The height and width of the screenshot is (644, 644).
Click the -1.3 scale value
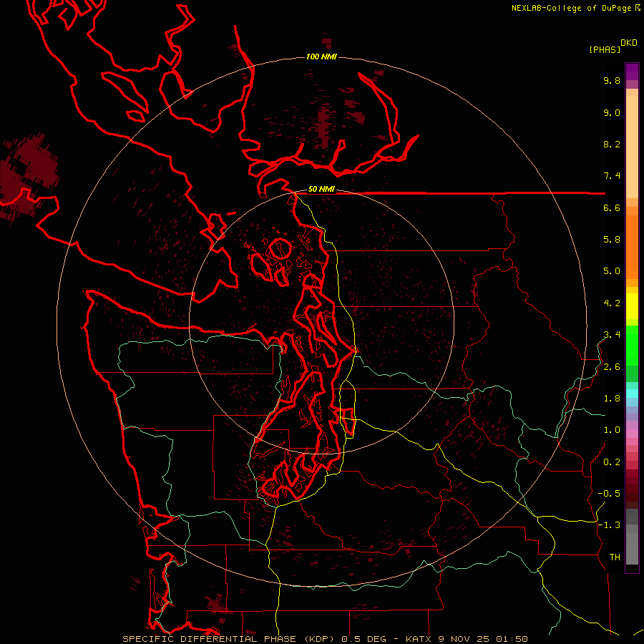click(x=609, y=525)
